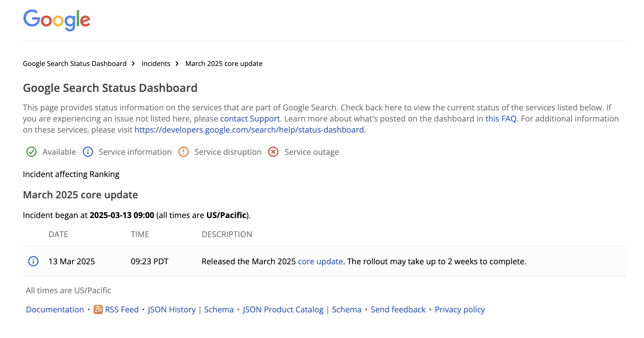644x338 pixels.
Task: Open Google Search Status Dashboard breadcrumb
Action: click(x=75, y=64)
